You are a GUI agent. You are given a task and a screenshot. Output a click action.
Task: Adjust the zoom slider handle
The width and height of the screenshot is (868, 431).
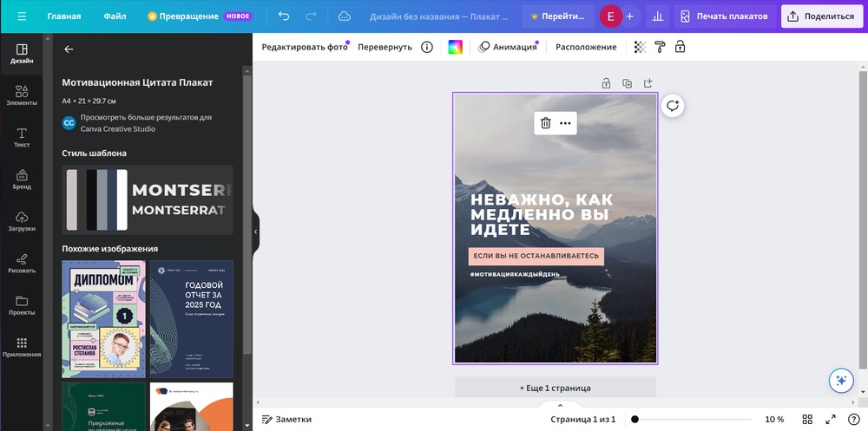coord(635,420)
